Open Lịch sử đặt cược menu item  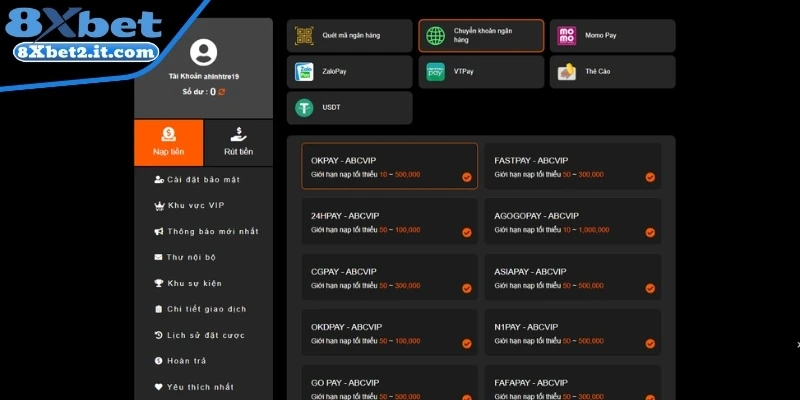point(204,335)
